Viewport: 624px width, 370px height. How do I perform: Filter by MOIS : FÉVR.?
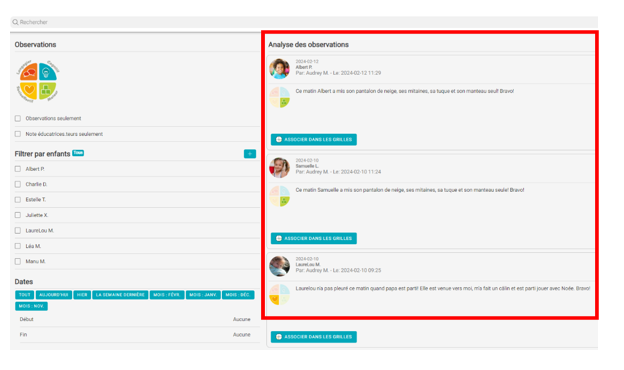tap(167, 295)
